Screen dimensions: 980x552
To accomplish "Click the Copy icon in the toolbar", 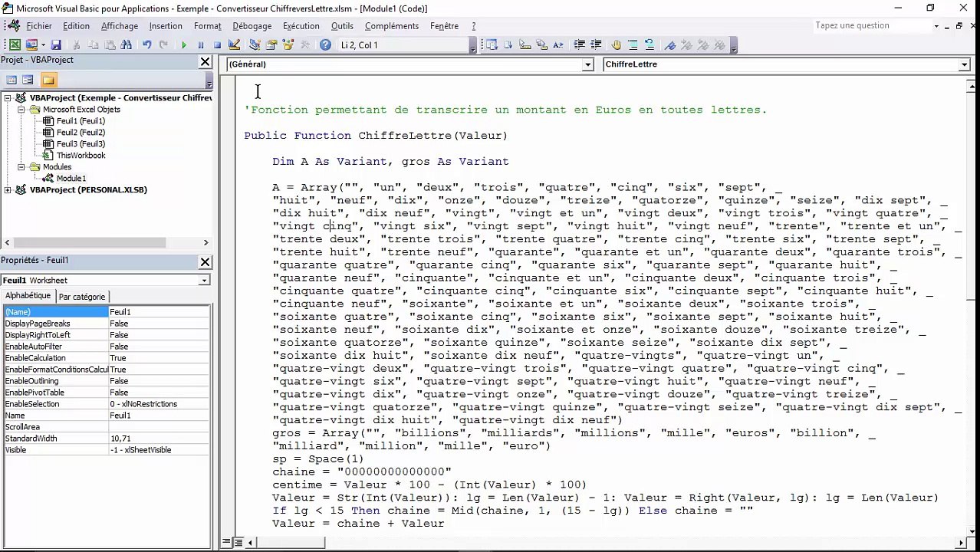I will [93, 45].
